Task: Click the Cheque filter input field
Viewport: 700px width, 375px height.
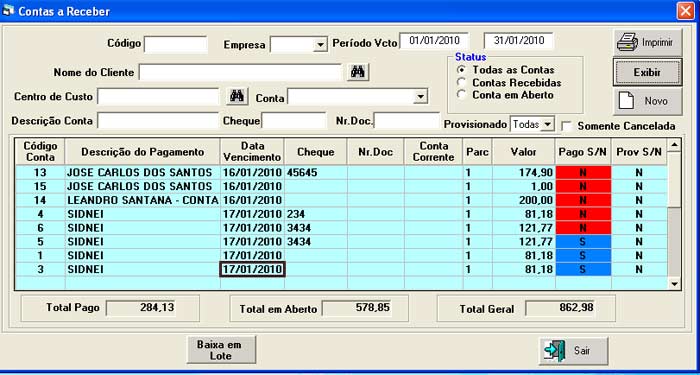Action: click(x=294, y=121)
